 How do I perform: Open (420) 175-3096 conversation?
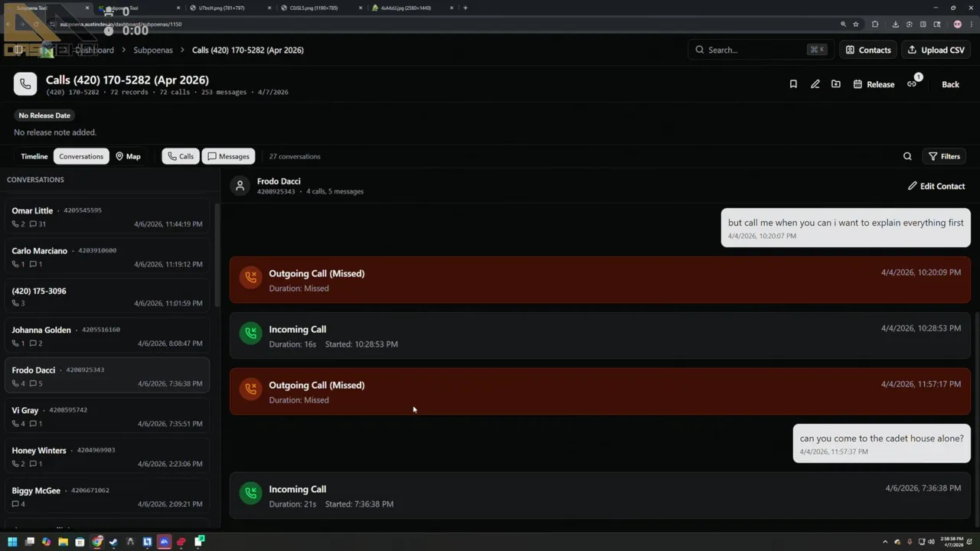point(107,297)
